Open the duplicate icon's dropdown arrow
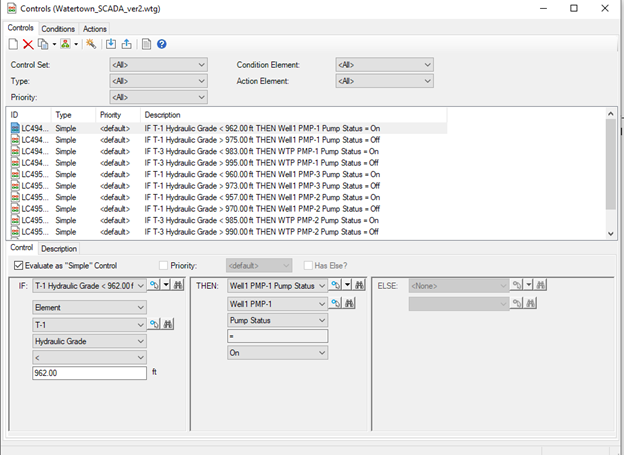Viewport: 624px width, 455px height. click(x=54, y=44)
